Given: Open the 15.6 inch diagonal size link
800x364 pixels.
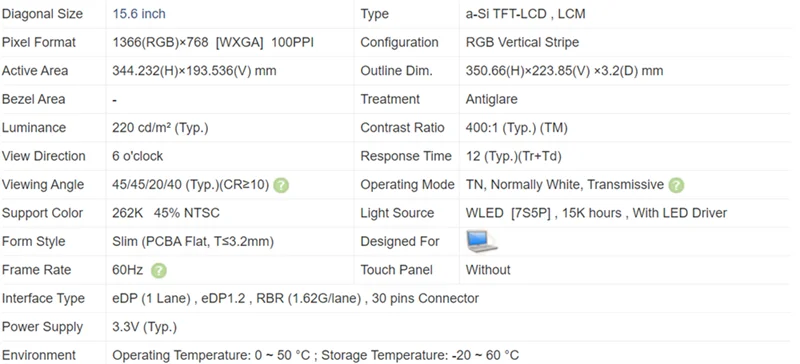Looking at the screenshot, I should pos(139,14).
